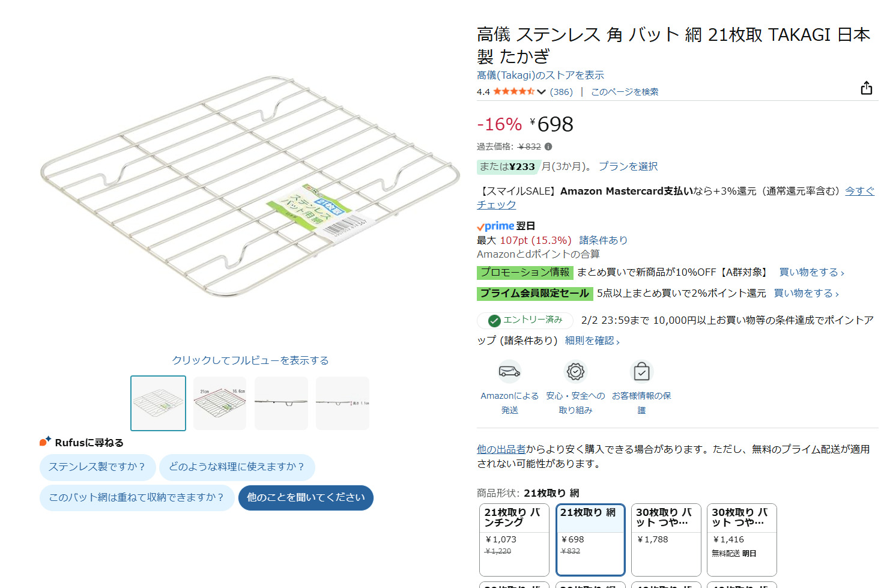Click the Amazon delivery truck icon
The image size is (884, 588).
click(509, 372)
